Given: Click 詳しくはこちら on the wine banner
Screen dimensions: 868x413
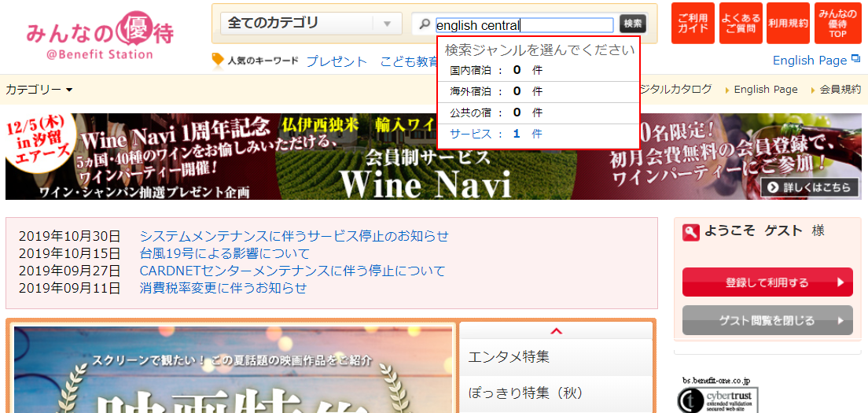Looking at the screenshot, I should (810, 187).
